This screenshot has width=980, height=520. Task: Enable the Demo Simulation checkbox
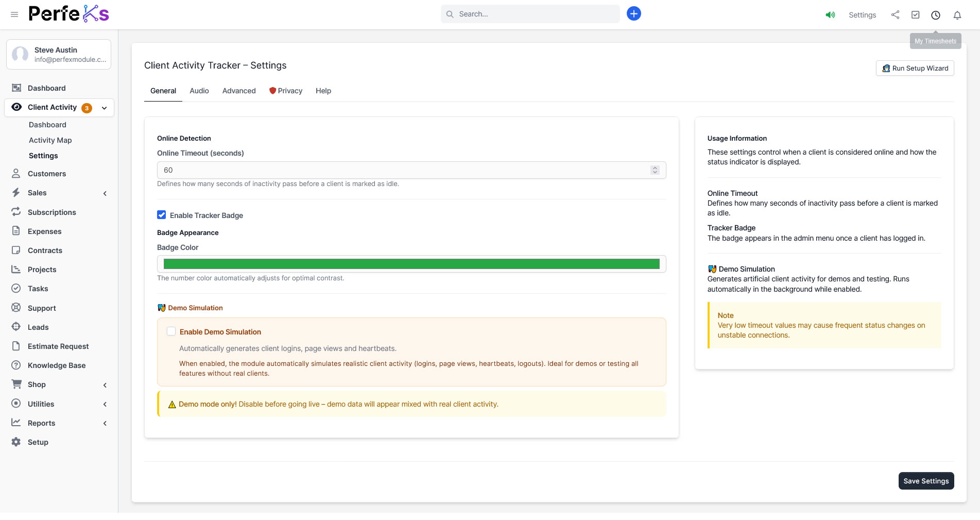171,331
